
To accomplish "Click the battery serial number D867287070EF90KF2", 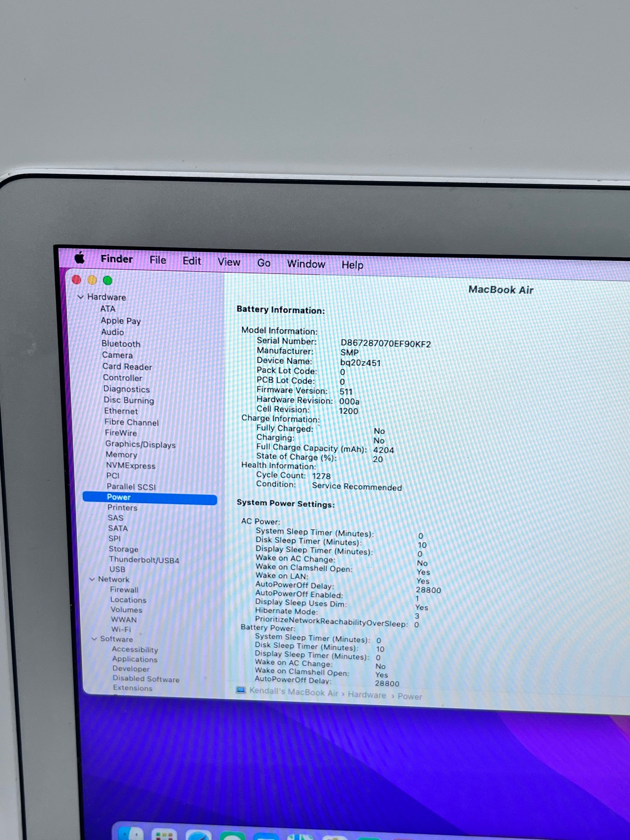I will click(x=385, y=344).
